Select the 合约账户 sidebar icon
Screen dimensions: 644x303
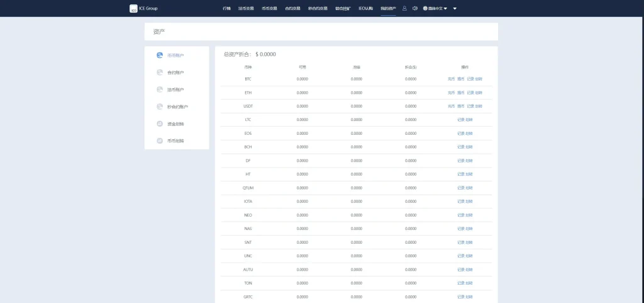(x=160, y=72)
